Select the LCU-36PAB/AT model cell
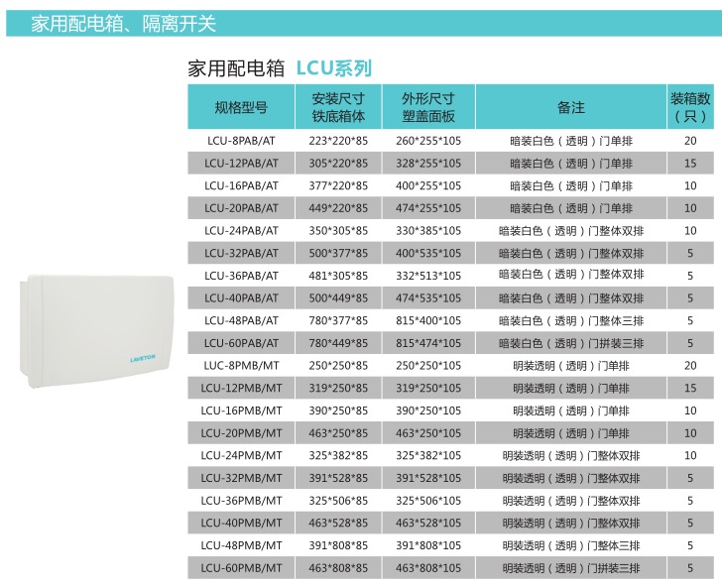The height and width of the screenshot is (588, 722). point(241,276)
